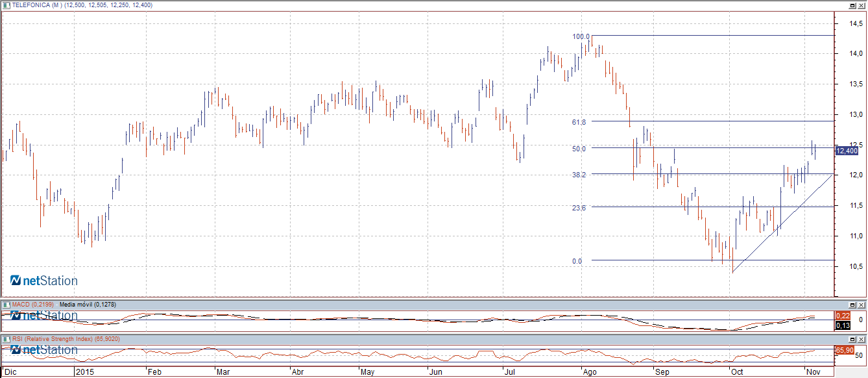868x378 pixels.
Task: Click the 14,5 price axis label
Action: 856,23
